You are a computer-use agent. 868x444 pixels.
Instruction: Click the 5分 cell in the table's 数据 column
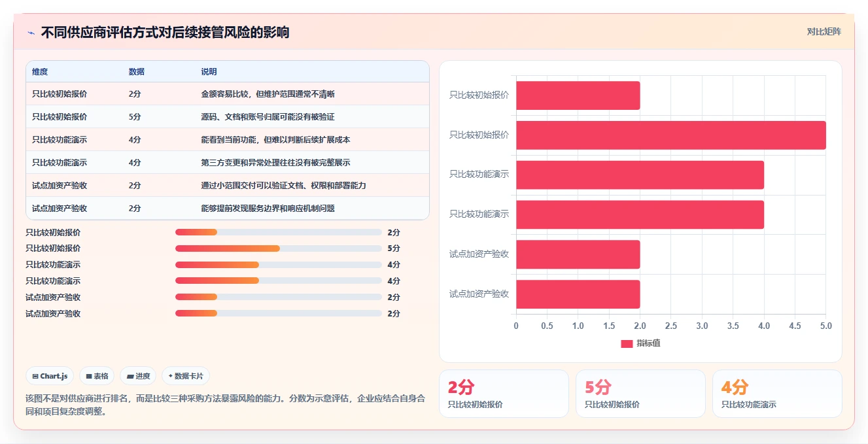135,117
